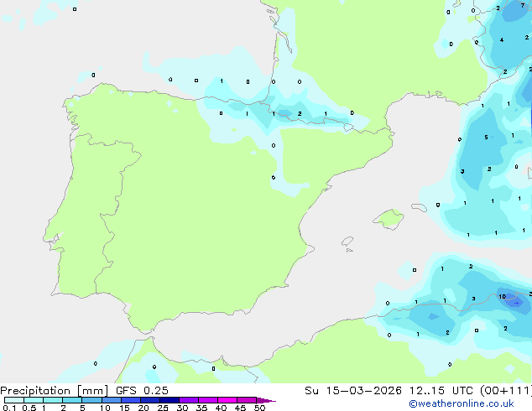Click the '45' legend scale label
This screenshot has height=411, width=532.
click(240, 408)
